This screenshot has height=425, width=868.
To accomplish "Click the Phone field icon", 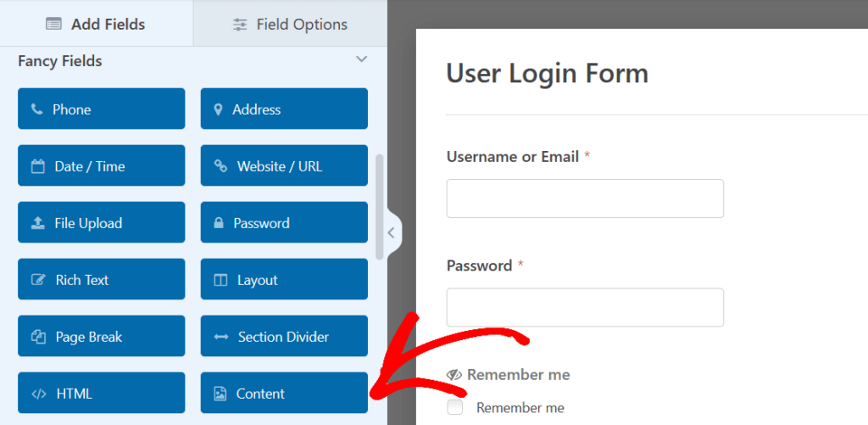I will pyautogui.click(x=36, y=109).
